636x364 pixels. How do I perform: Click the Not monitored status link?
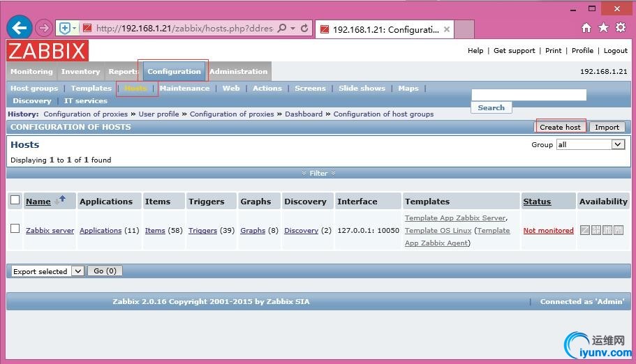(549, 230)
